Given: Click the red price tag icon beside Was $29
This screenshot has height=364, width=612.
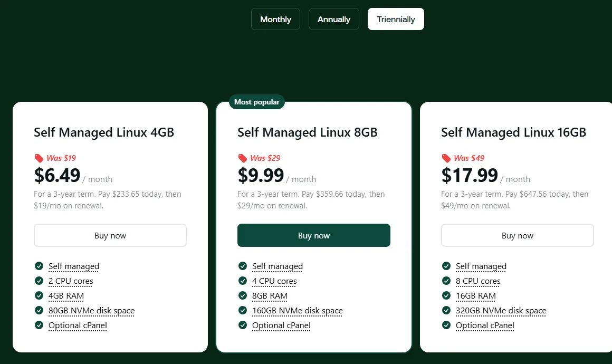Looking at the screenshot, I should [242, 158].
